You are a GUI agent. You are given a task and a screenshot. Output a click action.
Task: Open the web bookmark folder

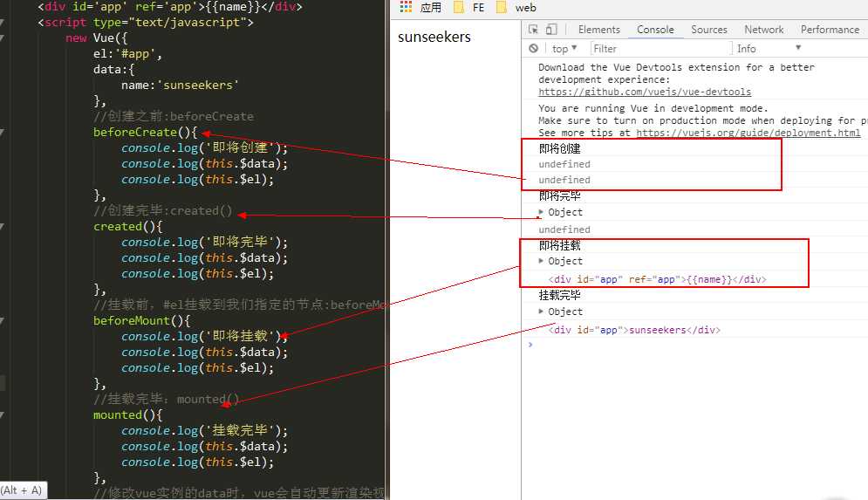[x=516, y=7]
